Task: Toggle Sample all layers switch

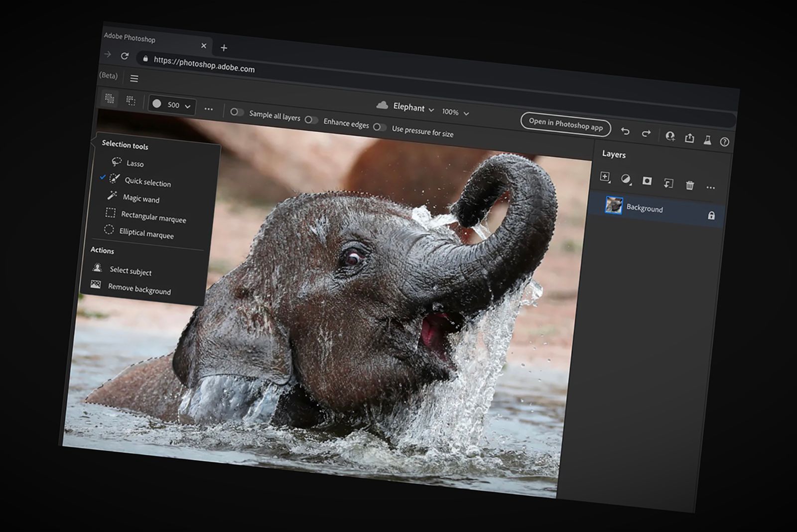Action: (x=237, y=112)
